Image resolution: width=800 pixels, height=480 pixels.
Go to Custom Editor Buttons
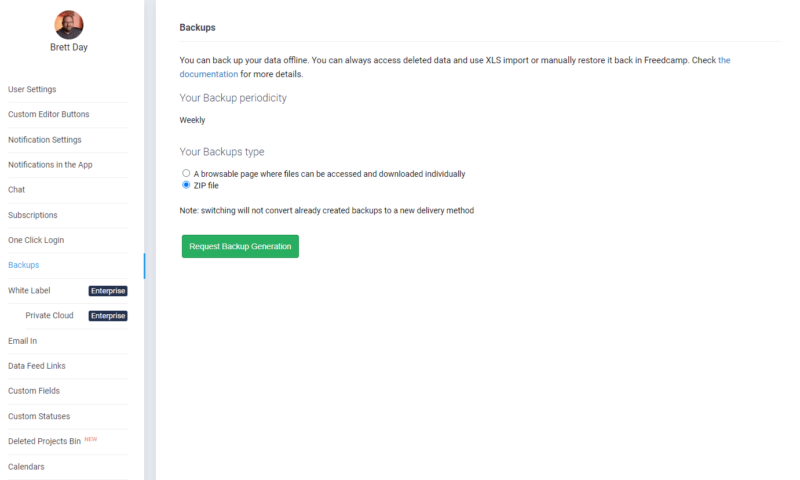click(48, 114)
